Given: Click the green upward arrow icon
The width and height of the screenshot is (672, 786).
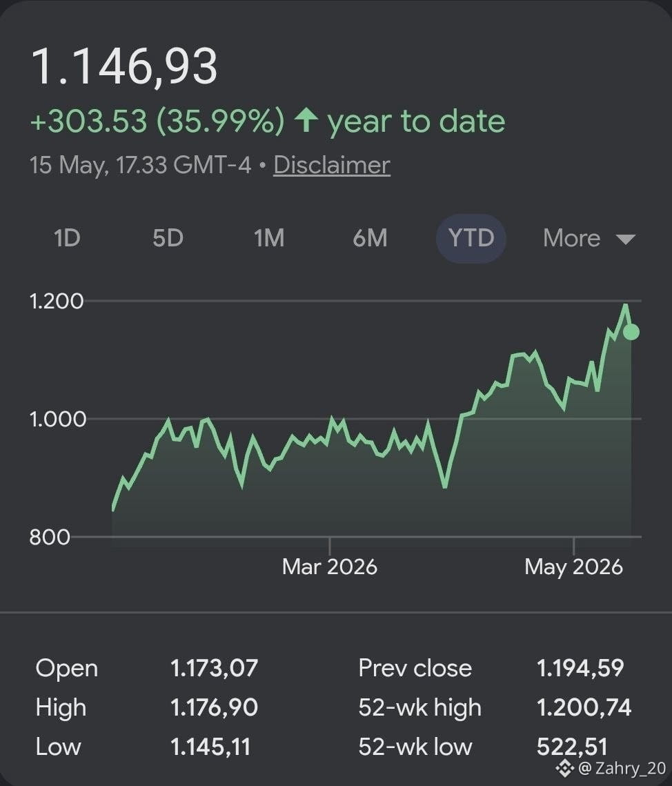Looking at the screenshot, I should tap(306, 121).
